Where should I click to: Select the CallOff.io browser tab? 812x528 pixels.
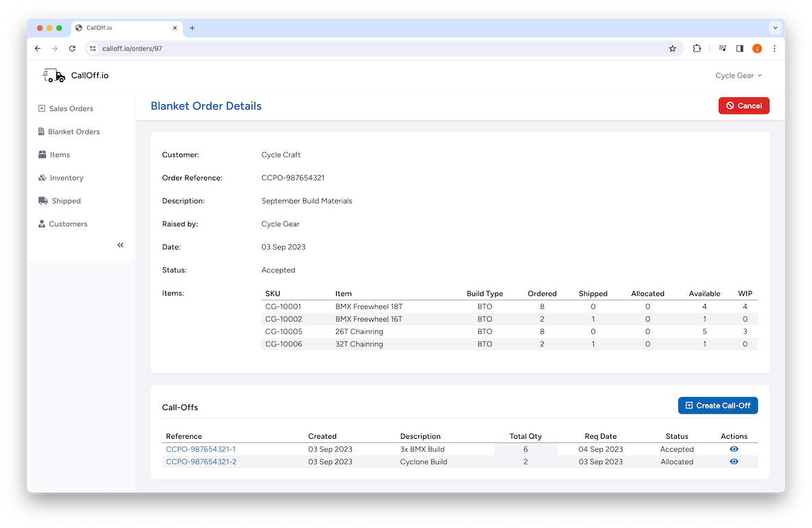click(x=126, y=28)
